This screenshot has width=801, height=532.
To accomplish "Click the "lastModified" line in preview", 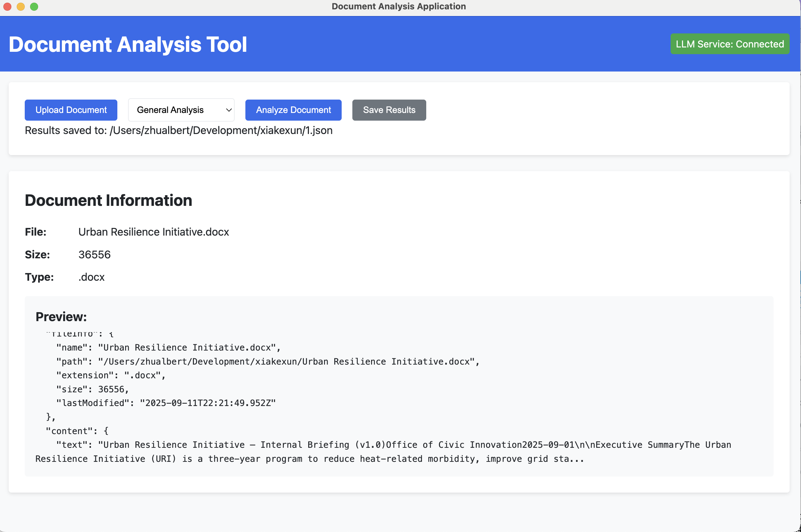I will (165, 403).
